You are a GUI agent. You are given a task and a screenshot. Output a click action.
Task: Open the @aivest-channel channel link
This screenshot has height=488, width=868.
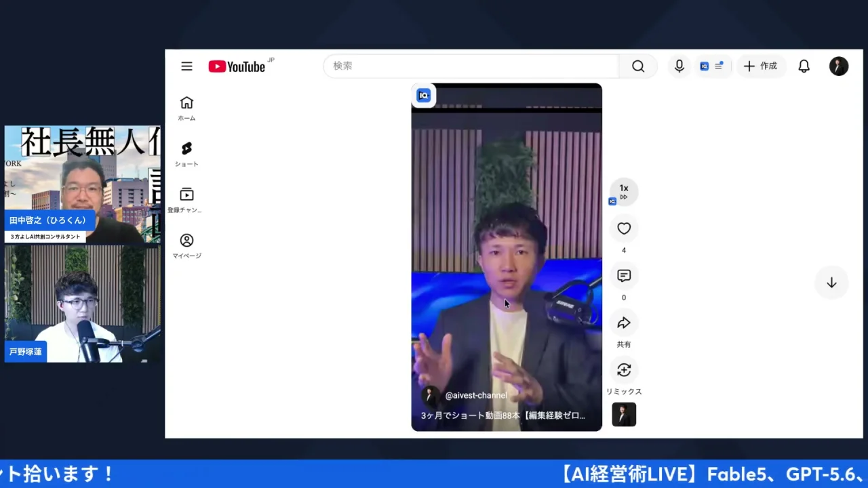(476, 395)
